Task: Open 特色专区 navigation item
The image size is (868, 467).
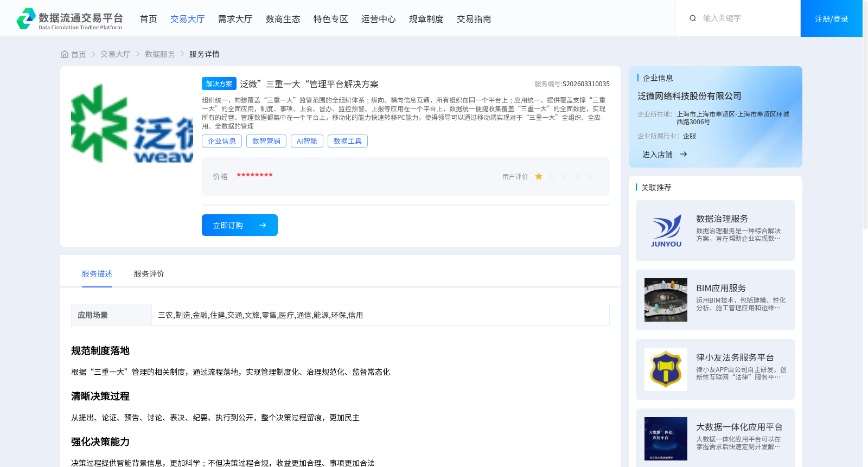Action: 331,19
